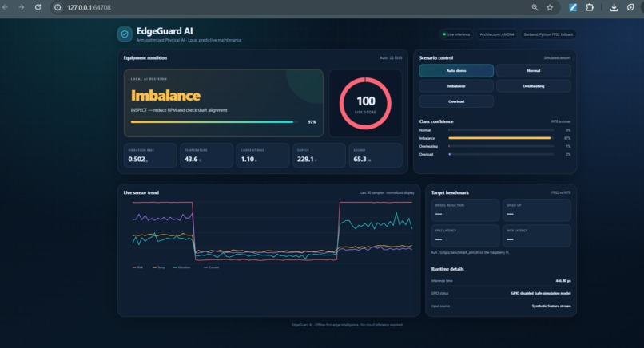
Task: Click the "Synthetic feature stream" value
Action: (x=551, y=306)
